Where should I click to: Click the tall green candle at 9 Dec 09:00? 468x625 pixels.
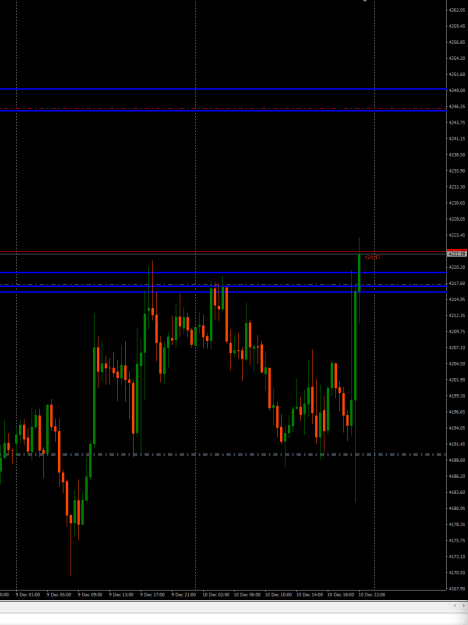click(94, 395)
